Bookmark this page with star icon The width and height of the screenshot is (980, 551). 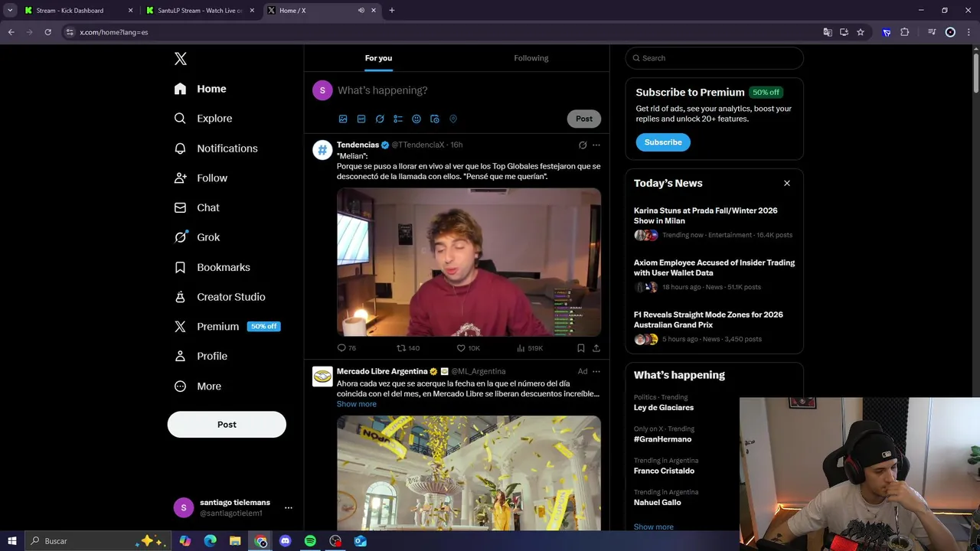click(861, 32)
